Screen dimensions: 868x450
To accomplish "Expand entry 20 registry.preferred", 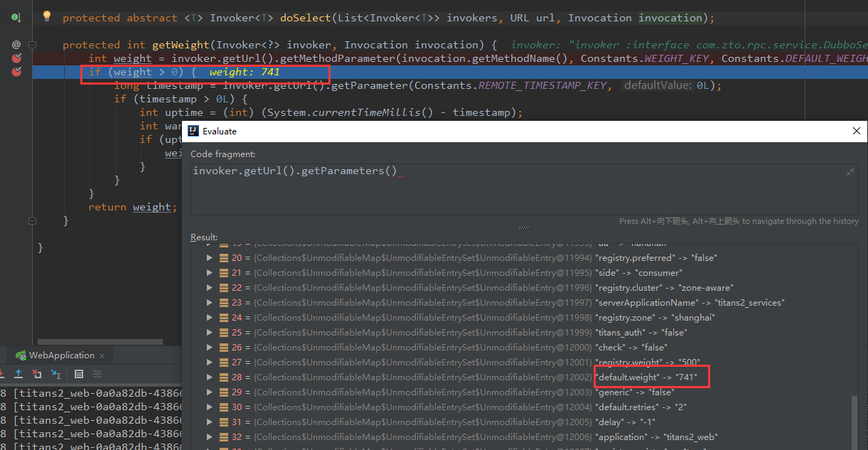I will pos(210,258).
